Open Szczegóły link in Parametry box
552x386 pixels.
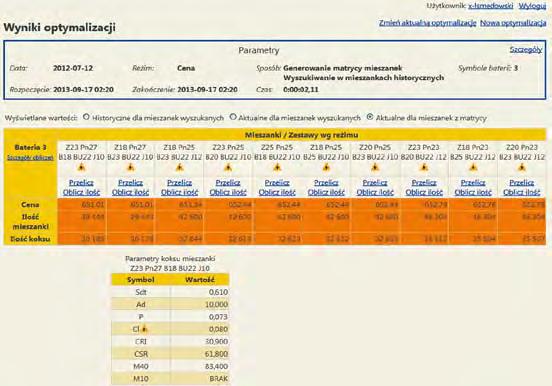coord(526,50)
